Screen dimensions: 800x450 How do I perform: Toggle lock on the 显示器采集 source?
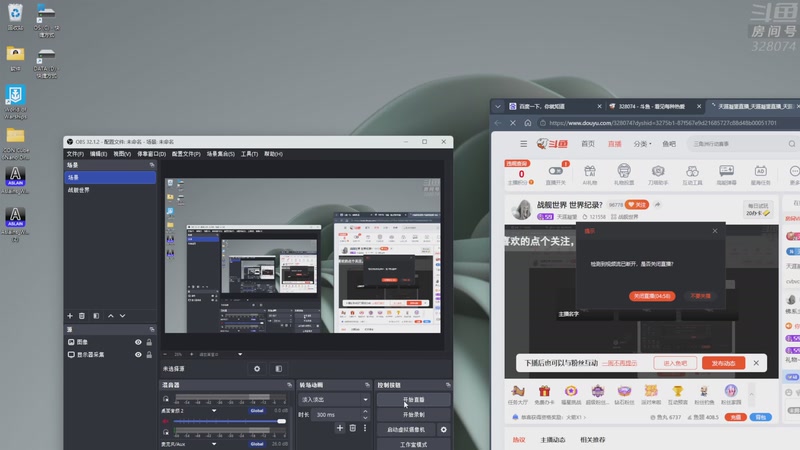point(149,355)
